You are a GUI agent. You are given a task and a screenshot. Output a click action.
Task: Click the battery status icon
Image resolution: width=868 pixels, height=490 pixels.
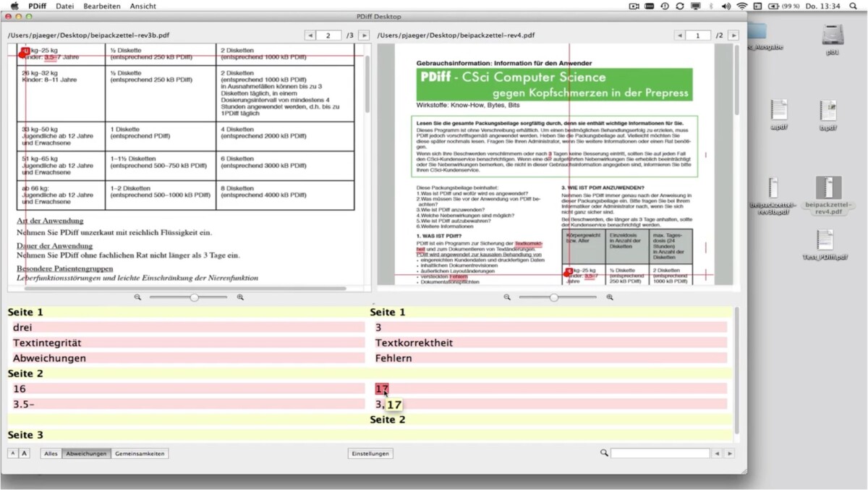(773, 6)
